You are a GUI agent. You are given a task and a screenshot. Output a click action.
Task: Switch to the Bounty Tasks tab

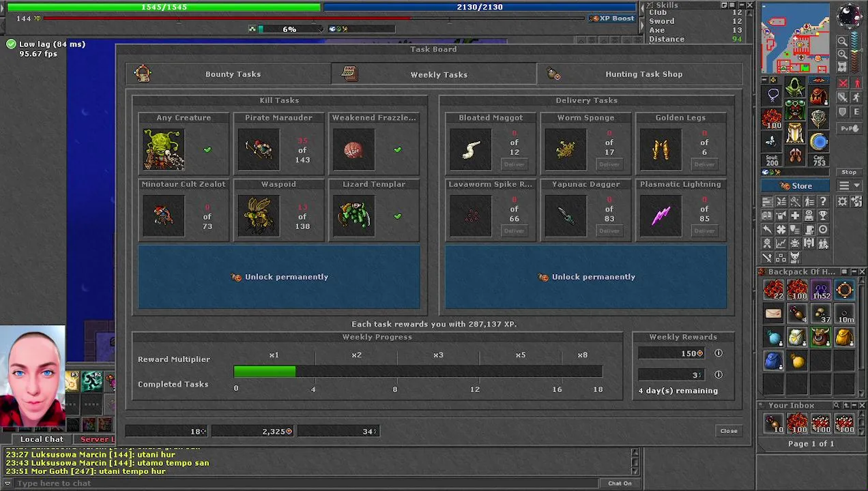click(228, 74)
